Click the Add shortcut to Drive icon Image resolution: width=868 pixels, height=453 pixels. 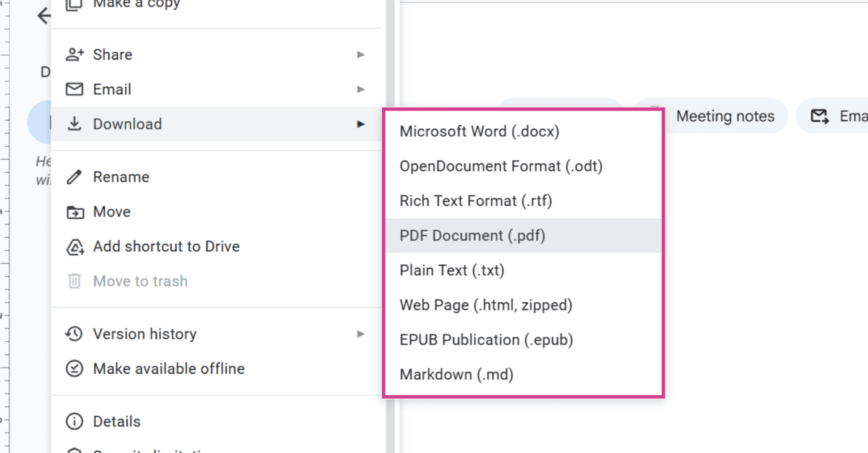coord(75,246)
